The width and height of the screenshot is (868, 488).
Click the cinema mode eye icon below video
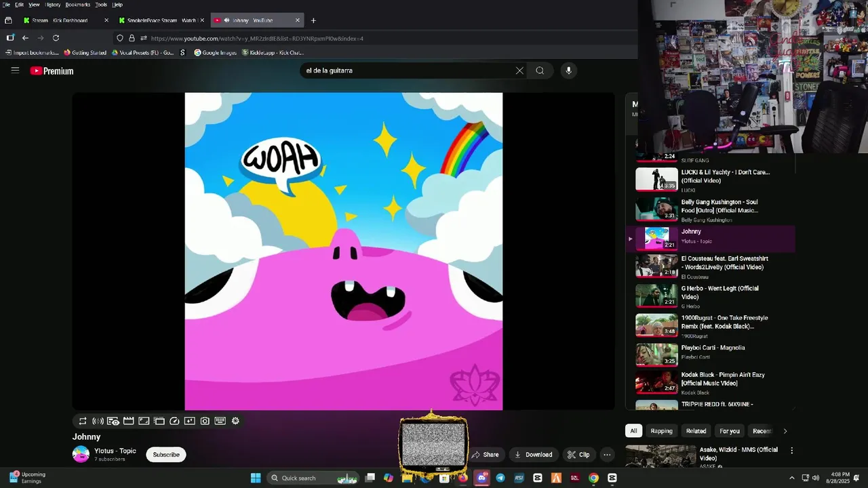tap(113, 421)
